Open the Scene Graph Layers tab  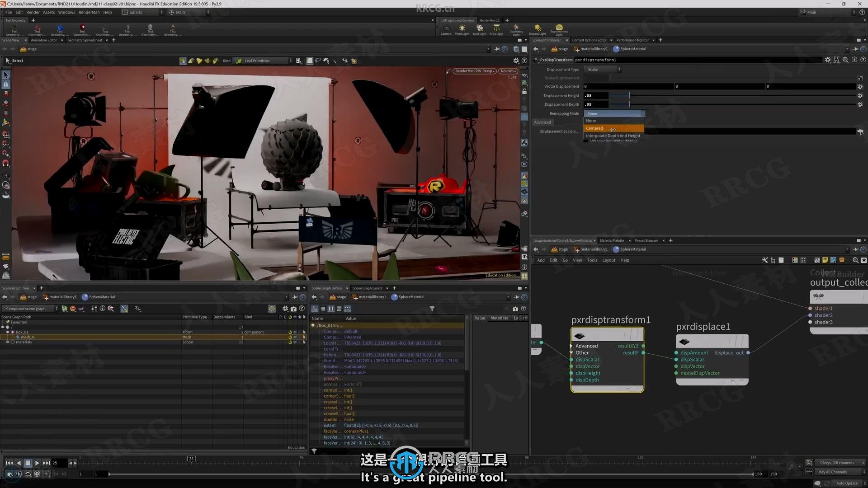coord(367,288)
